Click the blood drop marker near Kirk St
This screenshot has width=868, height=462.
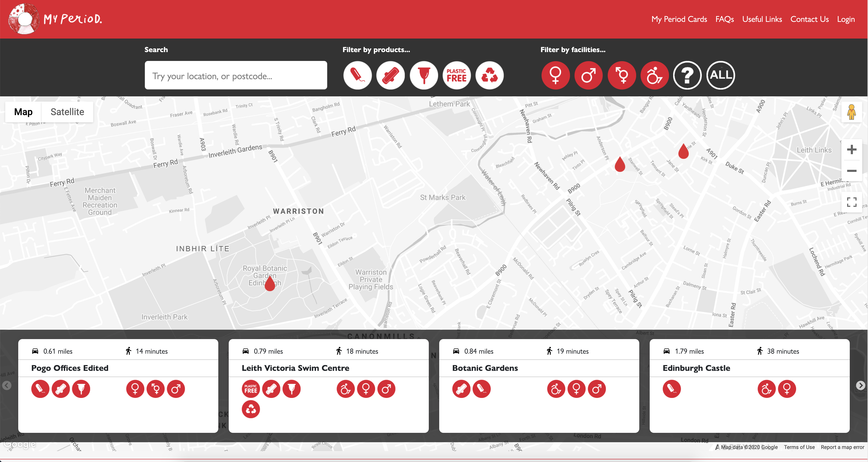tap(683, 151)
